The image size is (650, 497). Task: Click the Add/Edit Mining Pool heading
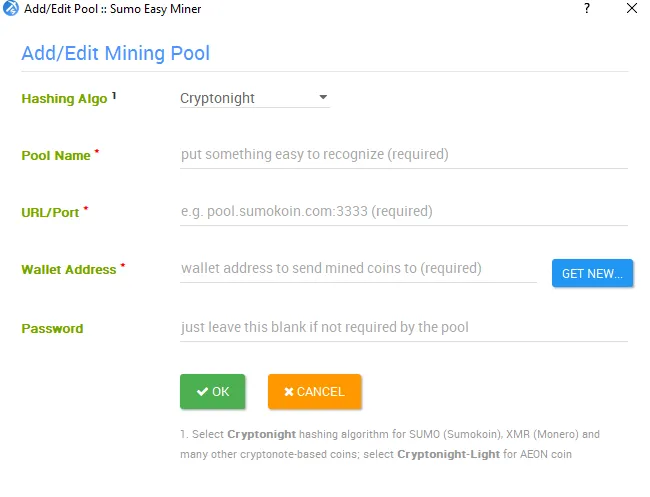pos(116,53)
